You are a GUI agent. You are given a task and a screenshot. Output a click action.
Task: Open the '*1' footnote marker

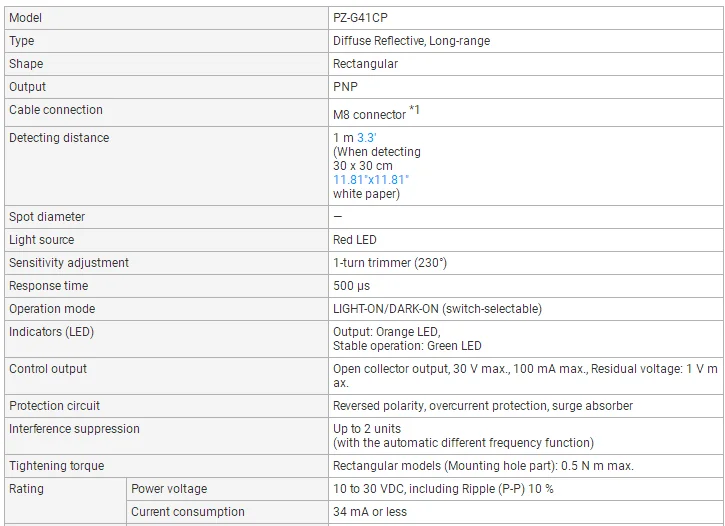coord(414,110)
